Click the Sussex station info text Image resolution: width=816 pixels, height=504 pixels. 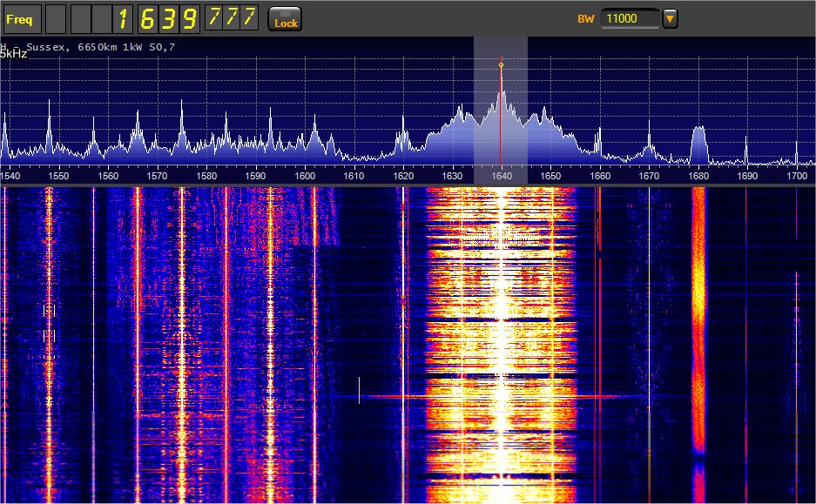pyautogui.click(x=87, y=46)
